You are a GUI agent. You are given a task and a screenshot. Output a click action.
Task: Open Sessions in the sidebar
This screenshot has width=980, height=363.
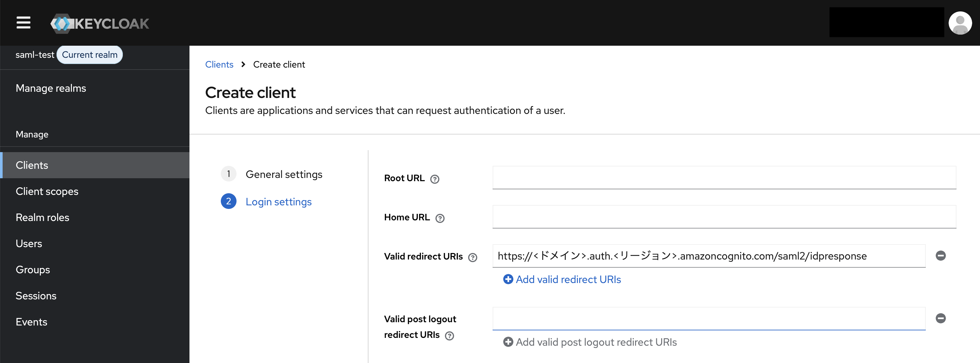pyautogui.click(x=95, y=296)
